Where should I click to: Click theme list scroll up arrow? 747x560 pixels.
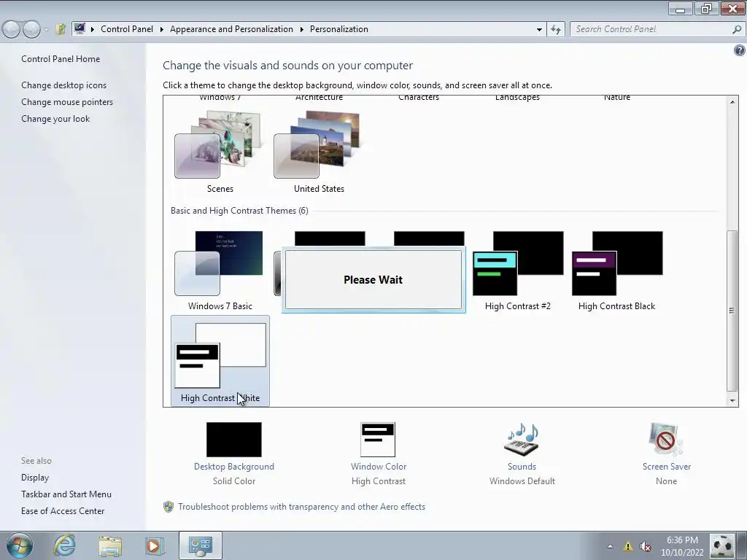tap(732, 101)
